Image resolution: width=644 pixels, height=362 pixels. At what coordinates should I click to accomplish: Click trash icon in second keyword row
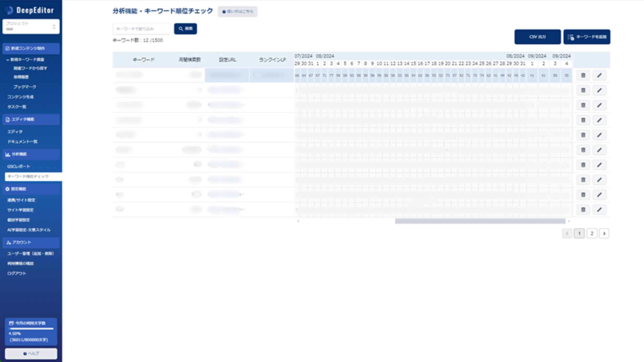pos(583,90)
